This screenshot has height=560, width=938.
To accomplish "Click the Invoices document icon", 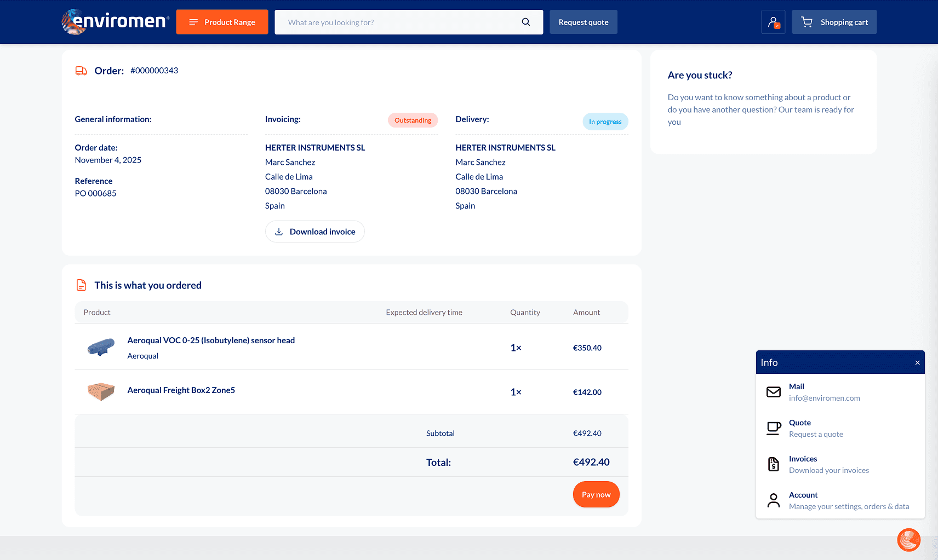I will [774, 464].
